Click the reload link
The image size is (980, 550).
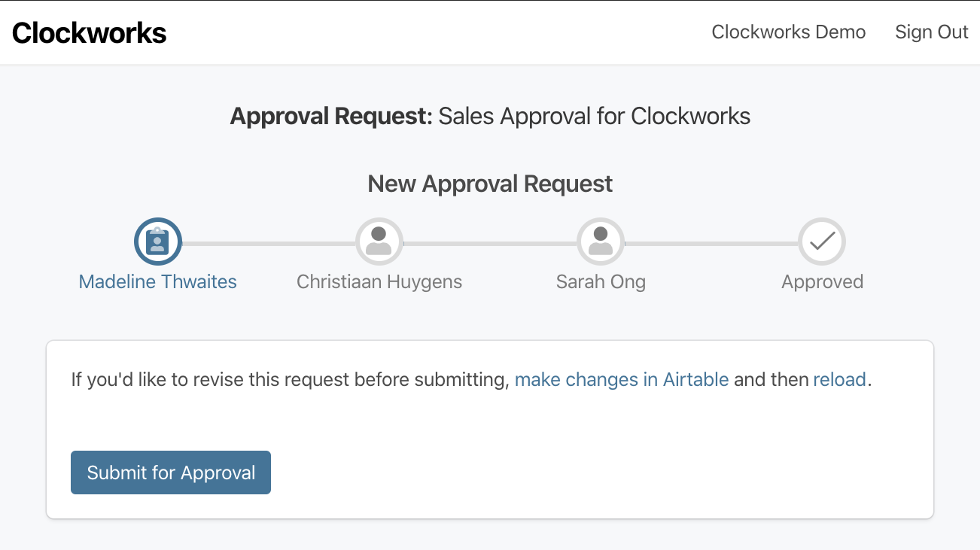[x=840, y=380]
